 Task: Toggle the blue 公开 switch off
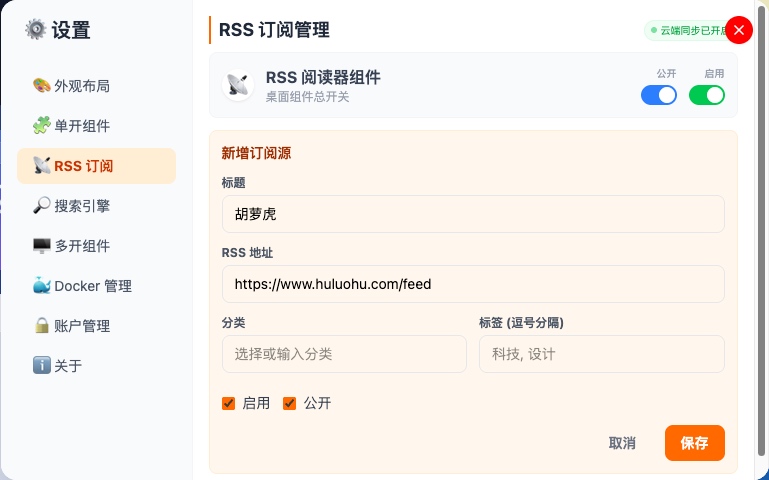[x=659, y=95]
